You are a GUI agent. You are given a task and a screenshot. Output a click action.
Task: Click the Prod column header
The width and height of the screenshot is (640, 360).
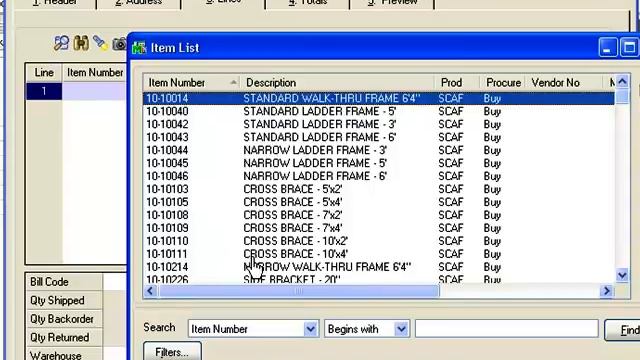click(x=457, y=83)
